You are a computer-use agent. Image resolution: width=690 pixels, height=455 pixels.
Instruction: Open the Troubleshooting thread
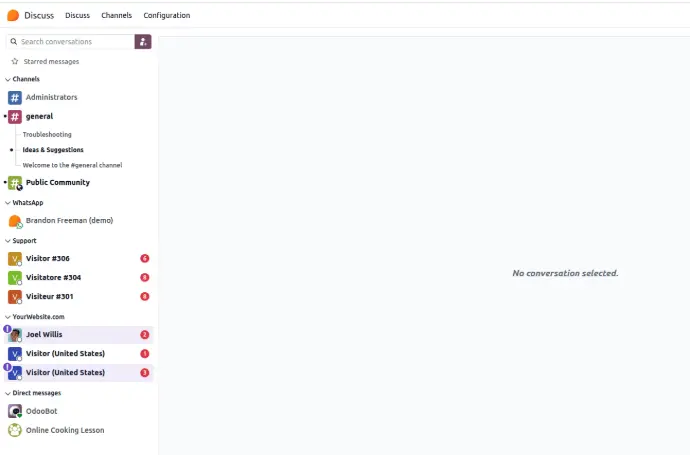(47, 134)
